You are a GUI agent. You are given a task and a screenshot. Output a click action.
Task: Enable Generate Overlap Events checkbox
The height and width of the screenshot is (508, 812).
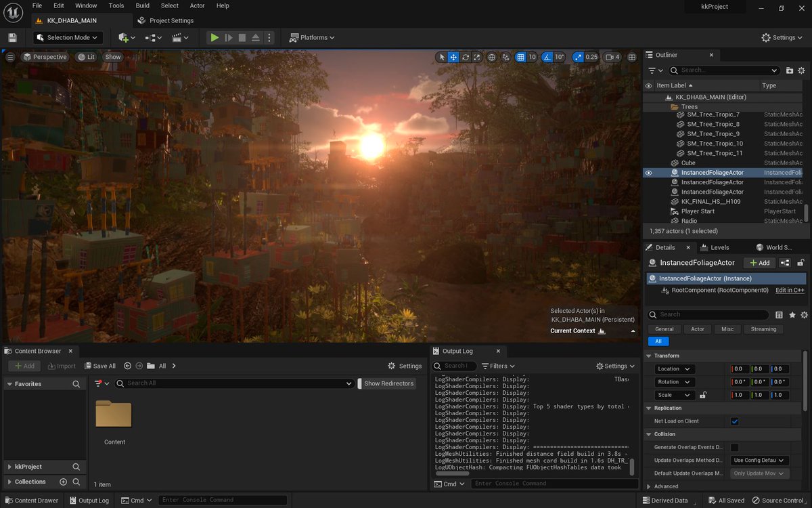734,446
